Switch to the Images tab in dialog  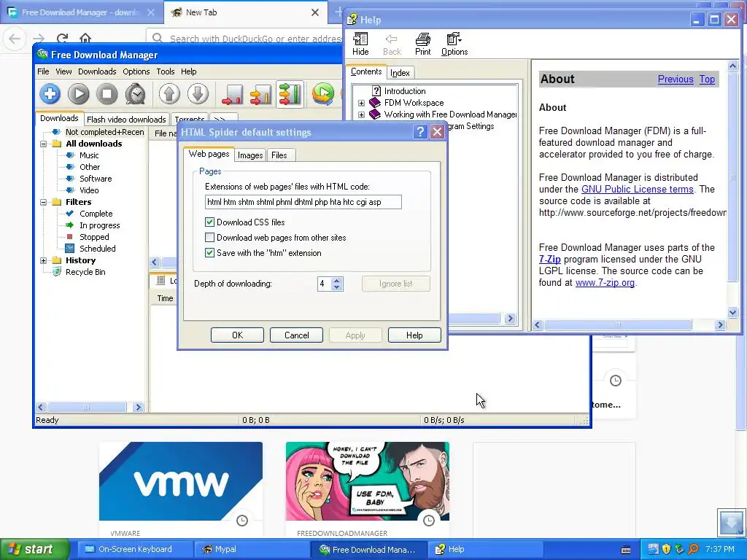pos(250,155)
